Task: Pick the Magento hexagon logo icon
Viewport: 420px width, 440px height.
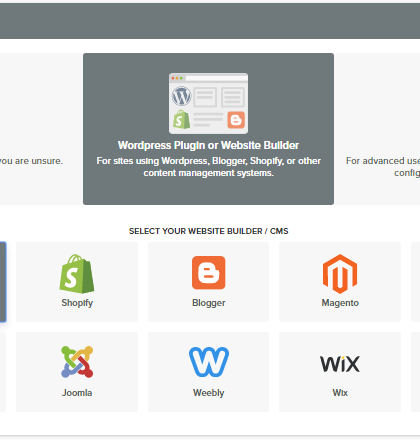Action: point(340,274)
